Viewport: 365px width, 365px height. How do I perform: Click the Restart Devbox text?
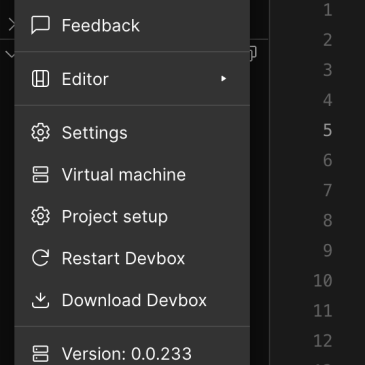coord(123,259)
